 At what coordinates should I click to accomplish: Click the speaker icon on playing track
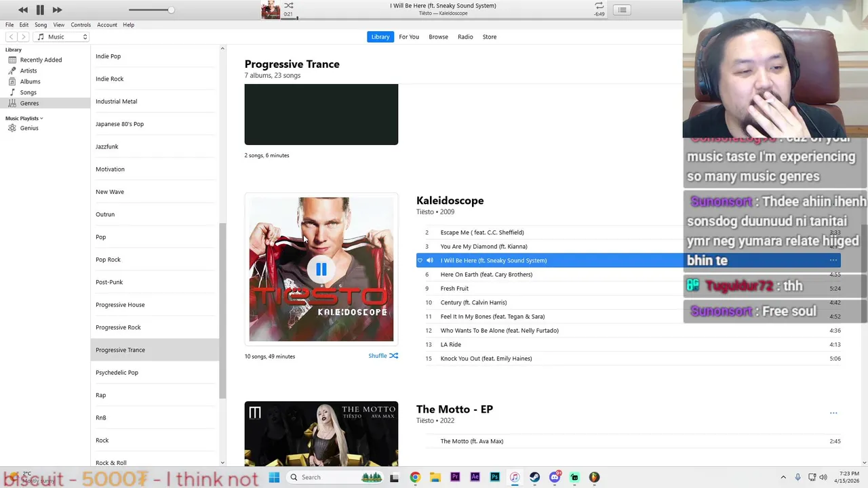[429, 260]
